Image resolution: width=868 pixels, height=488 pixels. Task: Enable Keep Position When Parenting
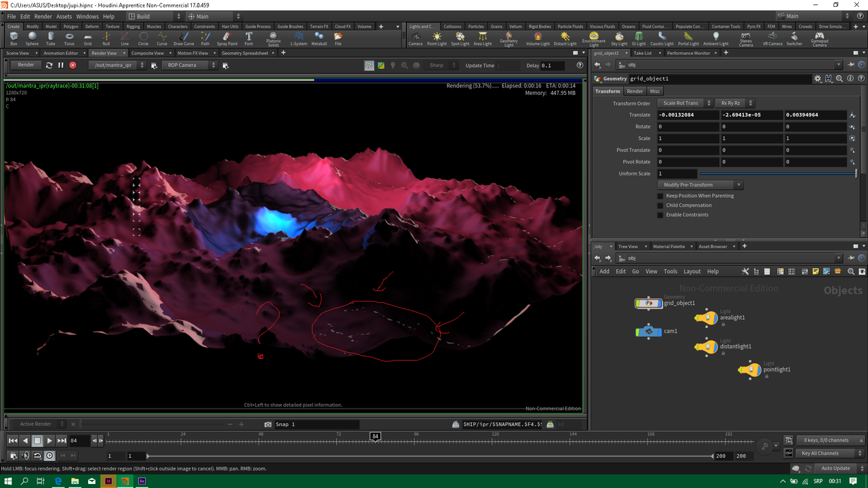(x=660, y=196)
